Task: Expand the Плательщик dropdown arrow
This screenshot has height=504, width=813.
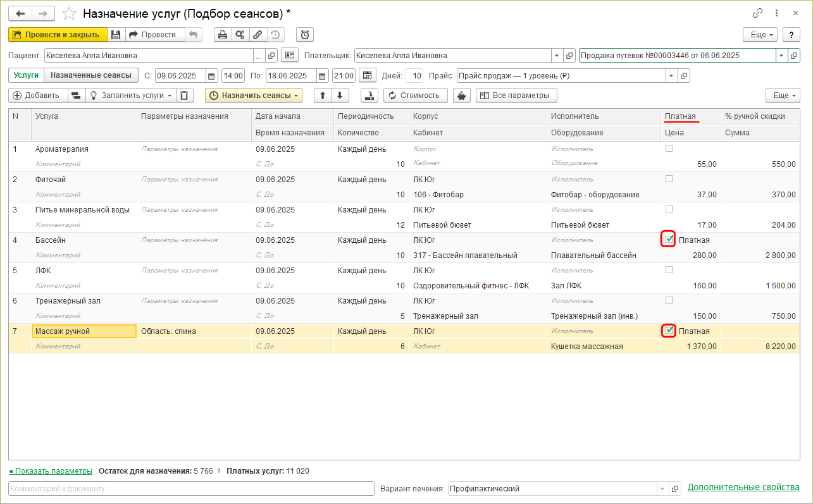Action: (x=556, y=56)
